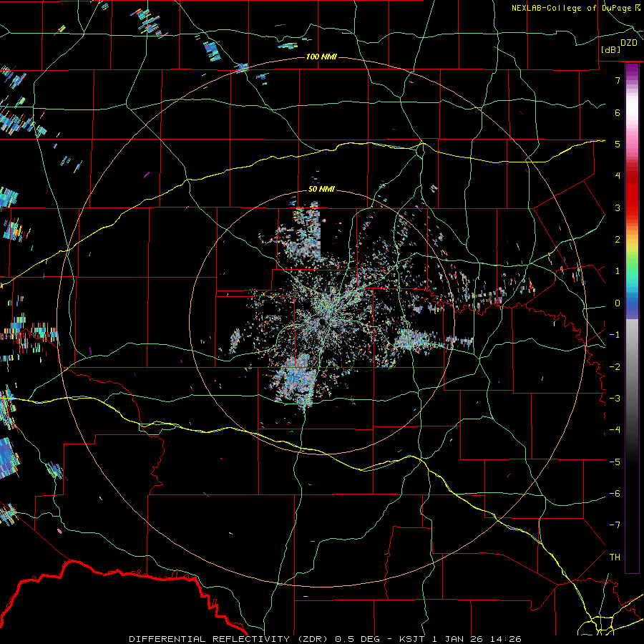Screen dimensions: 644x644
Task: Click the '7' value on the ZDR scale
Action: [618, 80]
